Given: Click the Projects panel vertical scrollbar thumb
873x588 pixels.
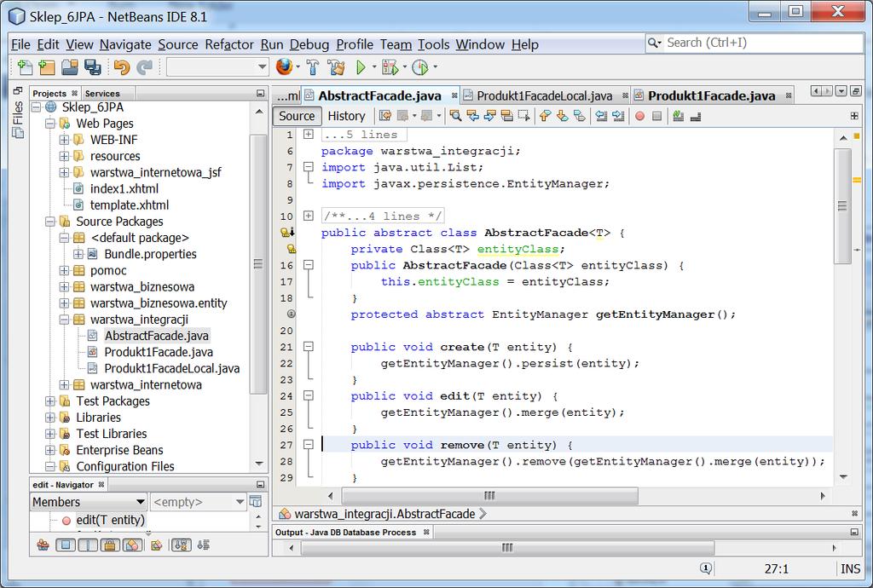Looking at the screenshot, I should (x=257, y=263).
